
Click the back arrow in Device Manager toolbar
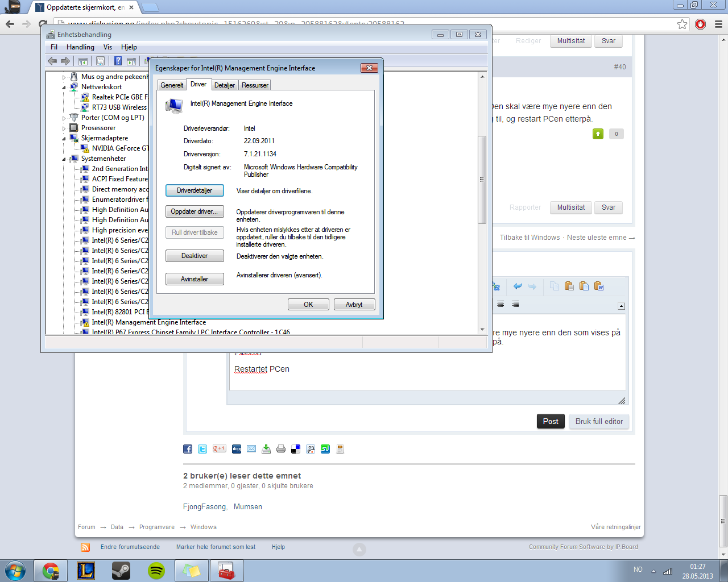click(x=52, y=61)
